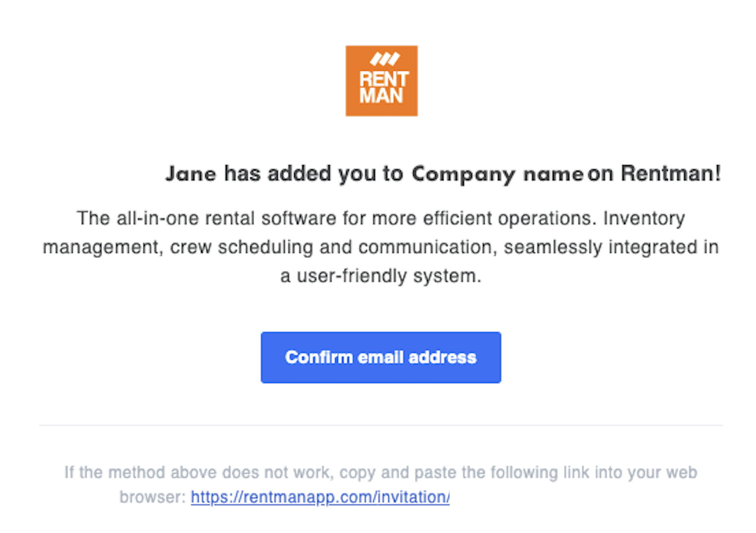Image resolution: width=756 pixels, height=533 pixels.
Task: Click the Company name text in heading
Action: coord(497,174)
